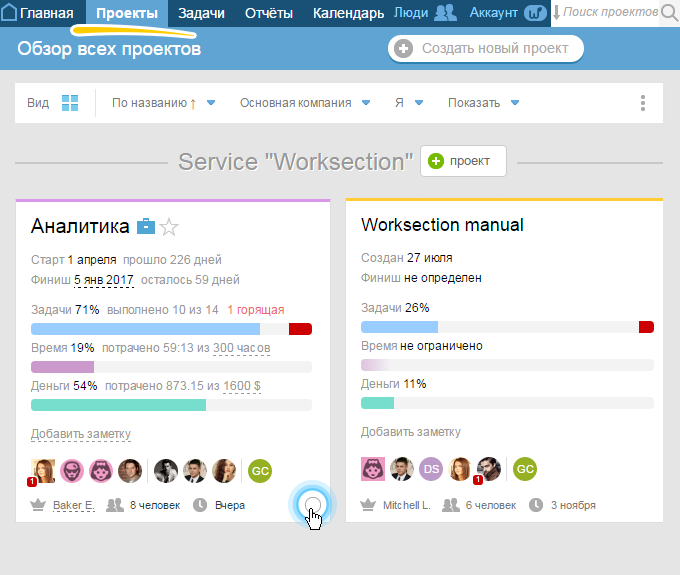Click the crown icon beside Baker E.

point(38,505)
